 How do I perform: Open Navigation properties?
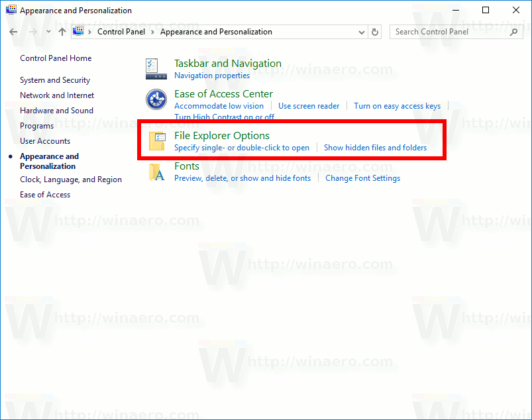[x=211, y=75]
